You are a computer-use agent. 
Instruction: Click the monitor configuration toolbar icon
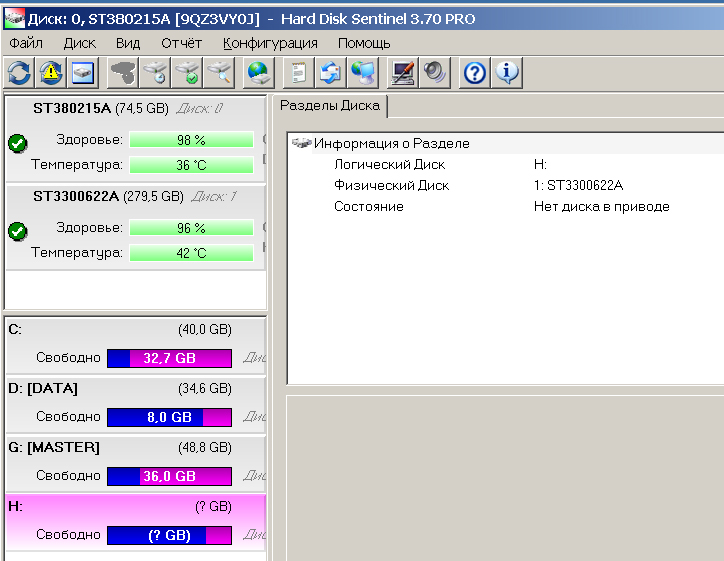click(402, 72)
